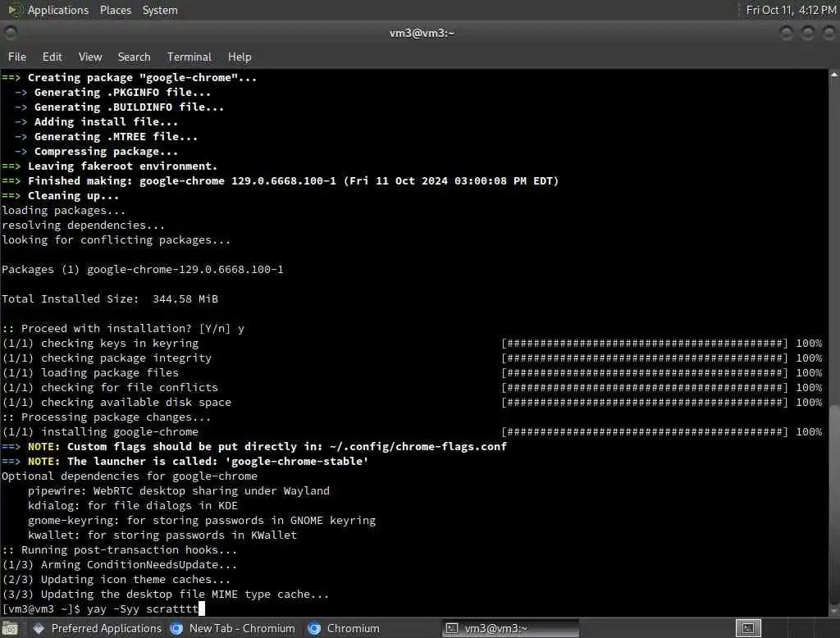Click 'Generating .BUILDINFO file...' line

point(120,107)
